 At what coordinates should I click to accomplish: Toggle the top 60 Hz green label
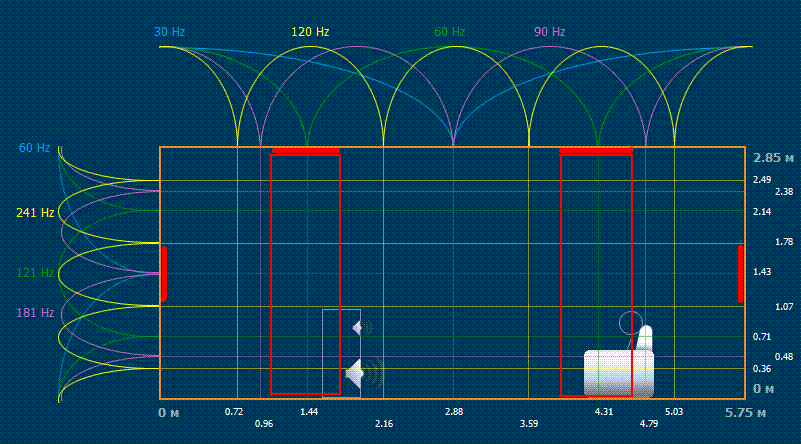[449, 32]
